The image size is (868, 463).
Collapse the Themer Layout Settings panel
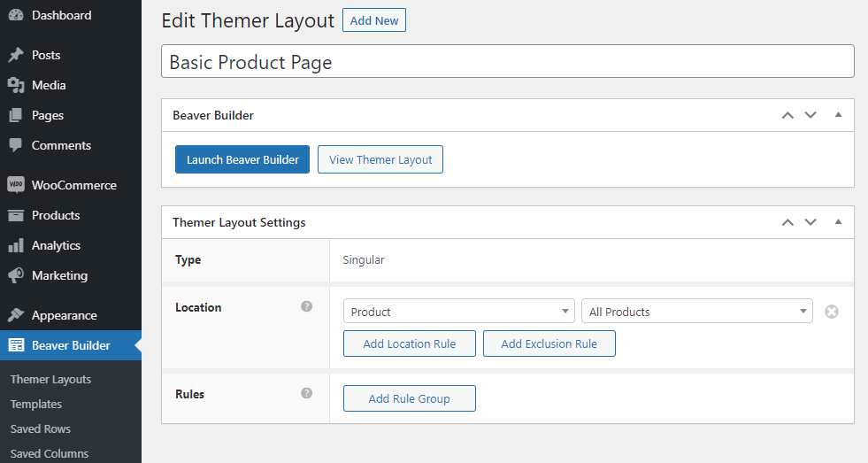click(838, 221)
